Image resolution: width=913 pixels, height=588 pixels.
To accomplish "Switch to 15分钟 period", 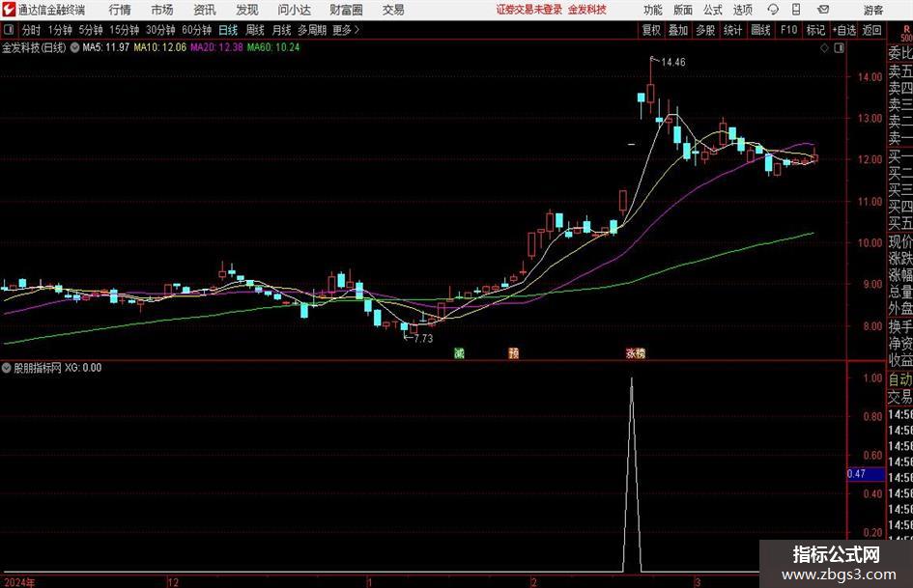I will pos(124,30).
